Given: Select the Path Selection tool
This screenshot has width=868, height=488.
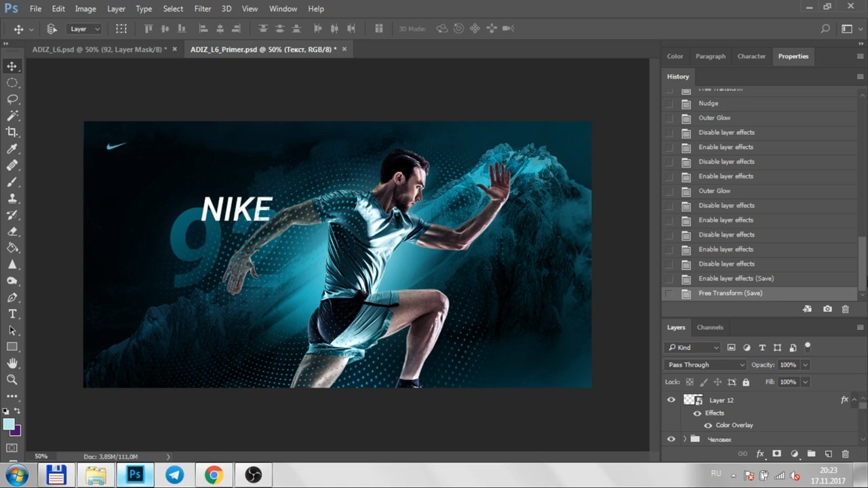Looking at the screenshot, I should point(12,330).
